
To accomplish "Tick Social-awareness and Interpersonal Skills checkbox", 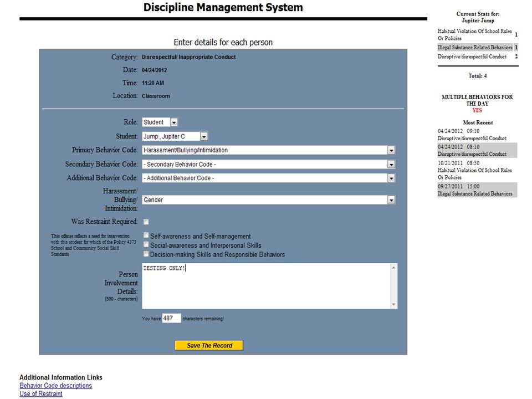I will pyautogui.click(x=146, y=244).
